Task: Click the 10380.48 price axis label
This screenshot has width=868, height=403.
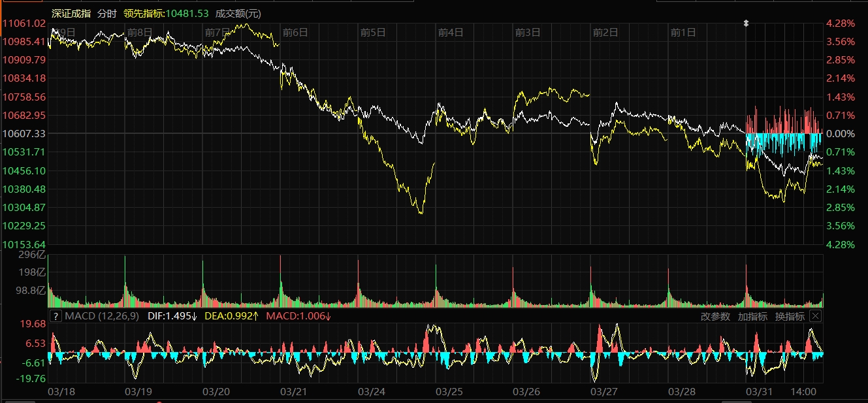Action: point(24,189)
